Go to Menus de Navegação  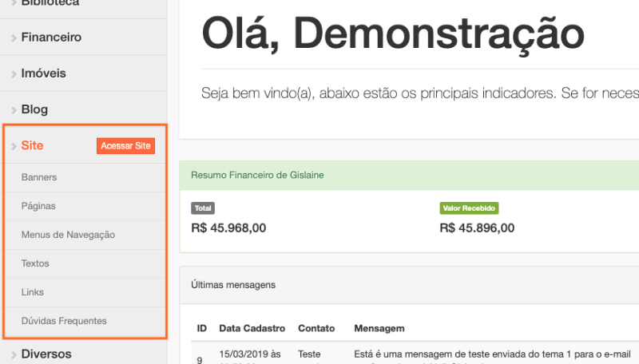click(x=68, y=235)
